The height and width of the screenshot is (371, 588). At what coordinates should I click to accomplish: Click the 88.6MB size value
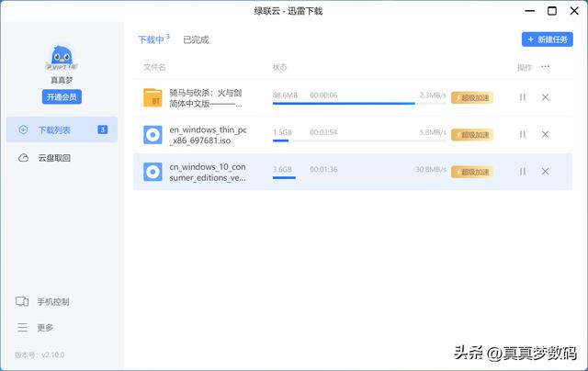[285, 96]
